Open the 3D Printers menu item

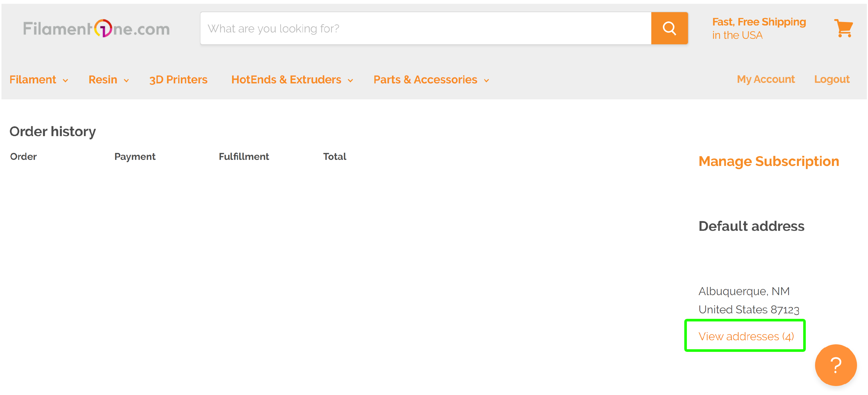178,80
